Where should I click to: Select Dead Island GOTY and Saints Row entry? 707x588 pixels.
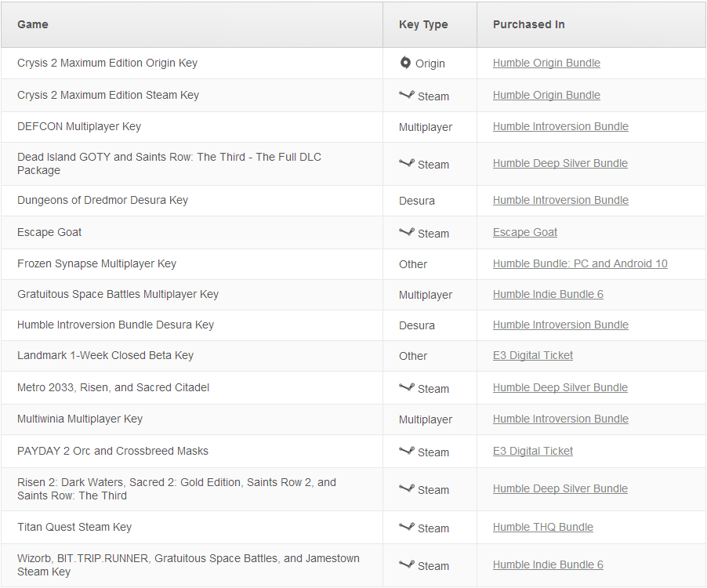[x=169, y=163]
